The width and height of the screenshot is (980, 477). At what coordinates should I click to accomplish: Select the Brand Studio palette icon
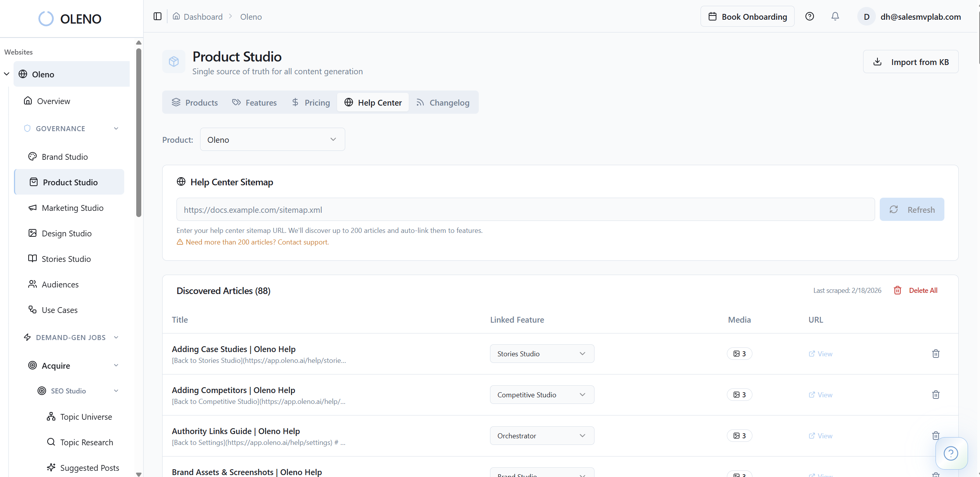click(x=33, y=157)
